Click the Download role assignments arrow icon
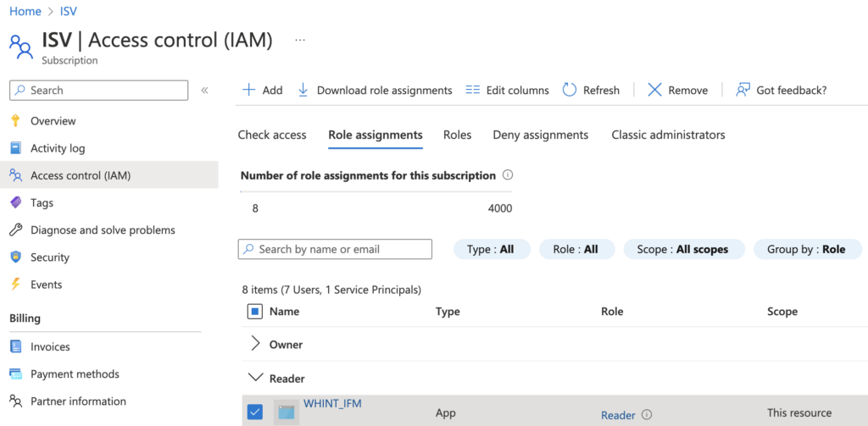Screen dimensions: 868x426 (x=303, y=90)
